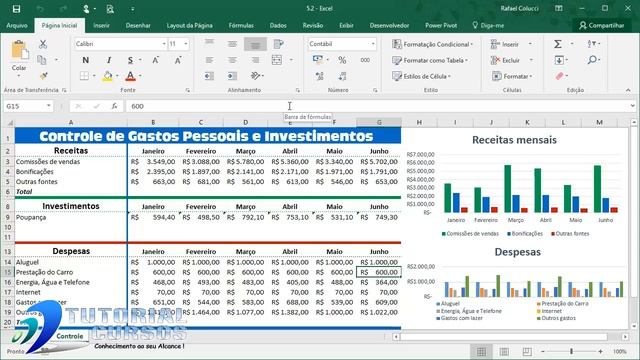The image size is (640, 360).
Task: Toggle the left-align text button
Action: coord(209,60)
